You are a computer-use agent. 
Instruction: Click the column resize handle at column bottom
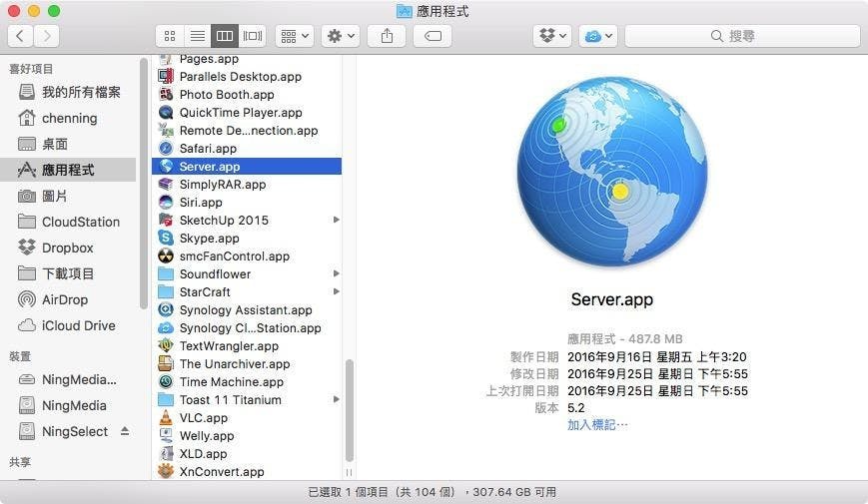(x=349, y=472)
